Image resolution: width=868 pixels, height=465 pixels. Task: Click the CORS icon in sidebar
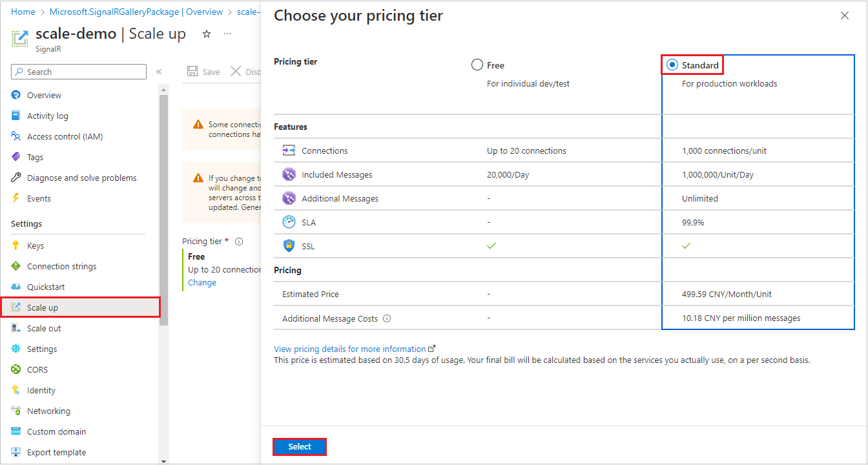coord(16,369)
